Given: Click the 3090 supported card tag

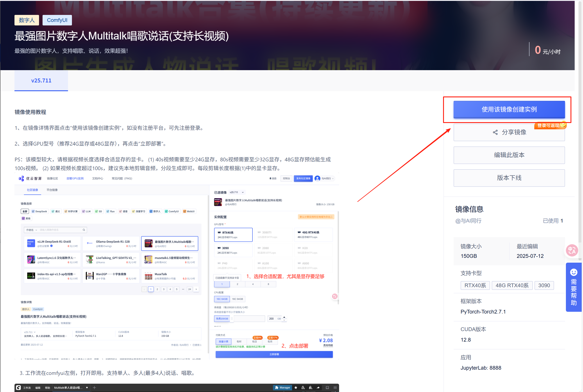Looking at the screenshot, I should point(544,285).
